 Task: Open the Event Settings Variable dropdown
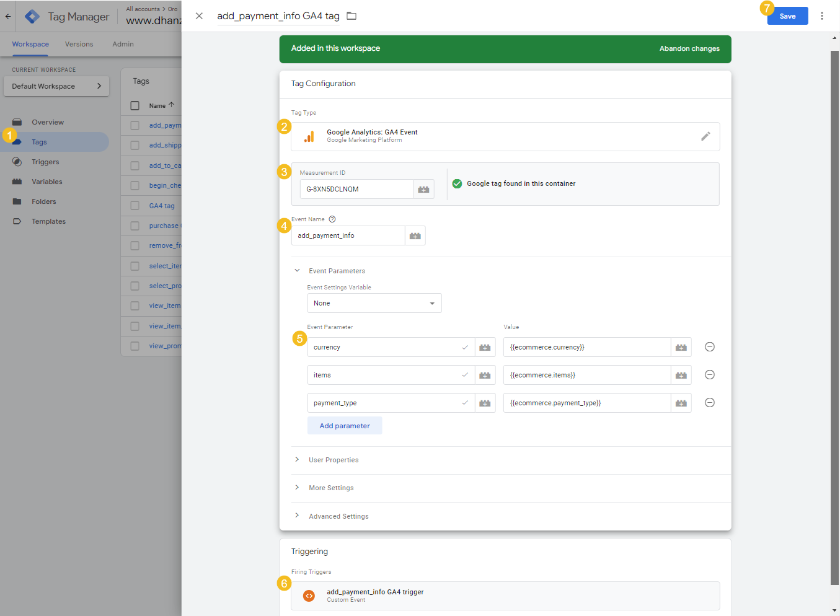(x=374, y=304)
